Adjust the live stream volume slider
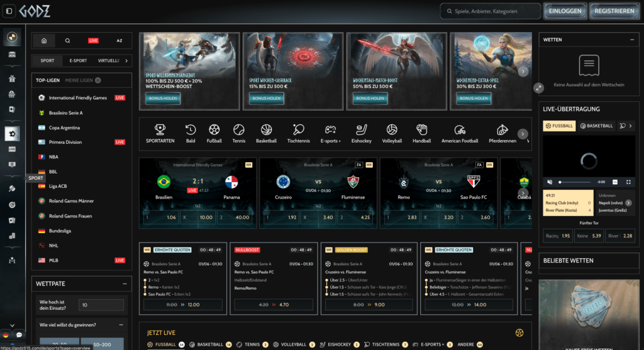This screenshot has height=350, width=644. [x=575, y=182]
